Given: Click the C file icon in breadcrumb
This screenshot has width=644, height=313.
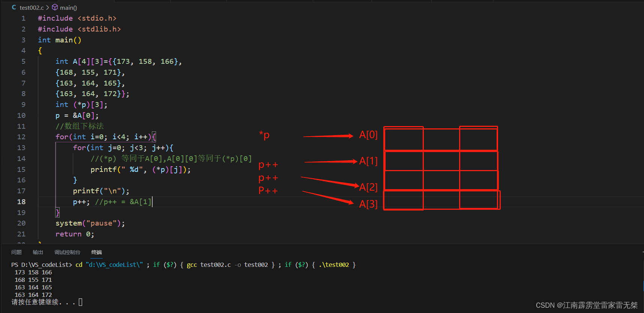Looking at the screenshot, I should tap(14, 7).
